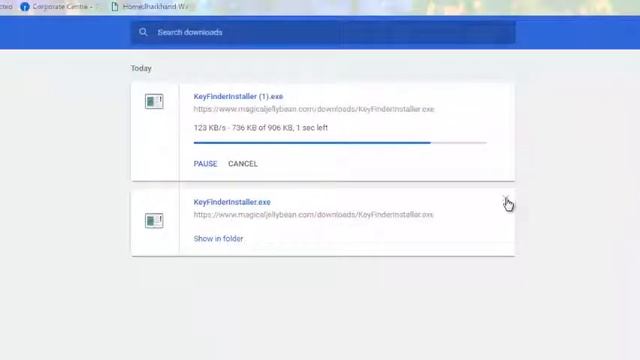Click the download speed status text
The width and height of the screenshot is (640, 360).
pos(260,128)
